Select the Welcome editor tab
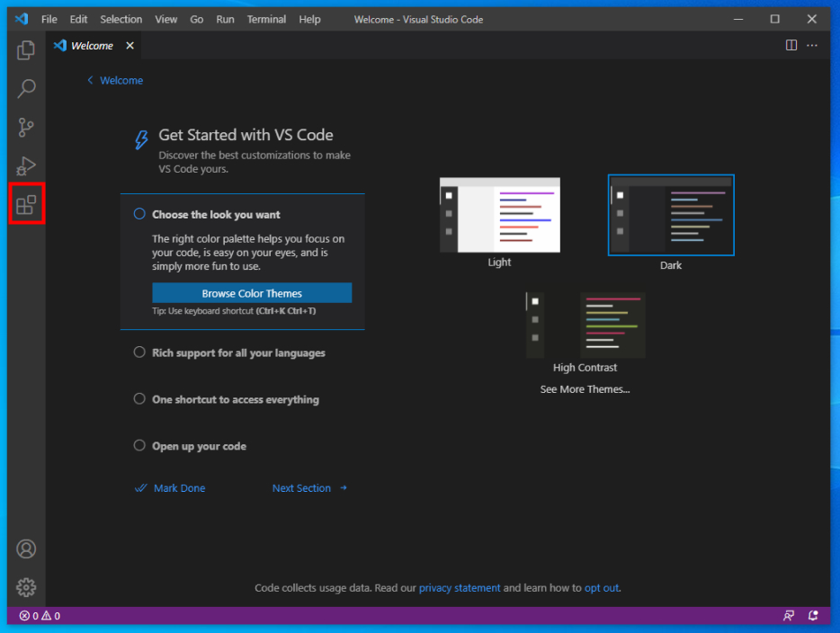Image resolution: width=840 pixels, height=633 pixels. 92,46
